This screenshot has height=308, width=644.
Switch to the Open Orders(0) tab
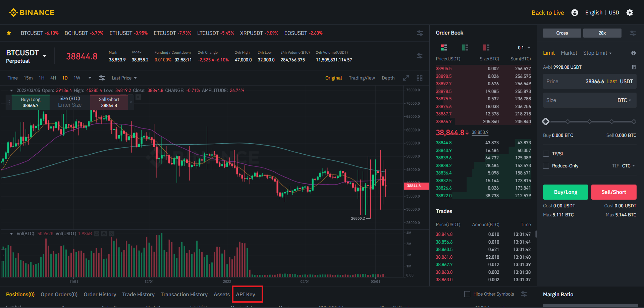coord(59,294)
